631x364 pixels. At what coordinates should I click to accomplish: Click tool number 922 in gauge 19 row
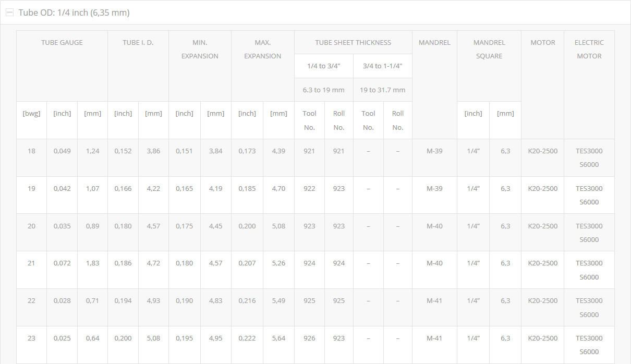(x=309, y=189)
